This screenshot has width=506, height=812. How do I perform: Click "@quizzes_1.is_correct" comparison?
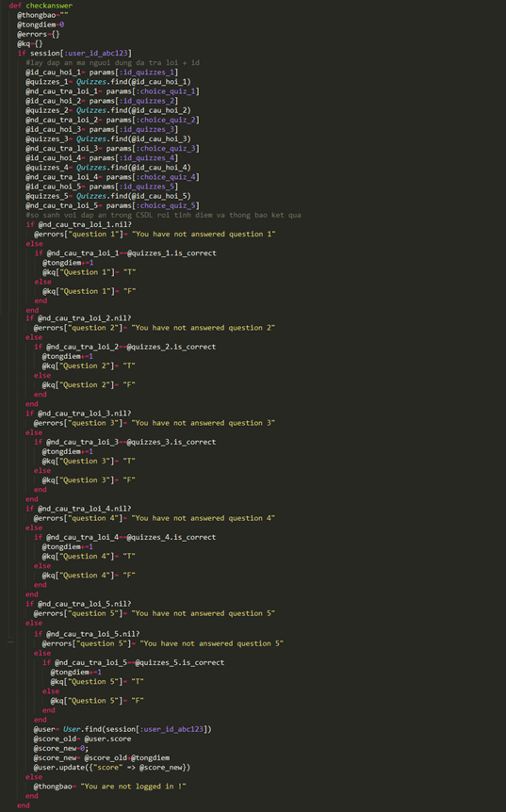171,253
